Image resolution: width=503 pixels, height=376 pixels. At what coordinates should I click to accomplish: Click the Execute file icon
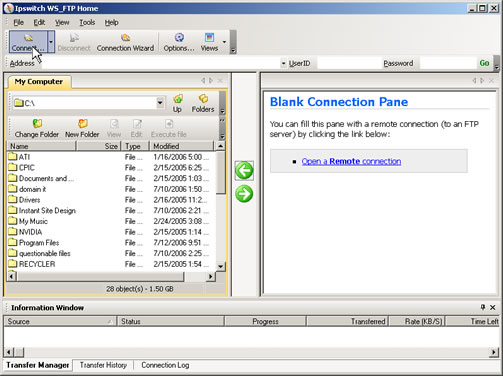point(169,128)
